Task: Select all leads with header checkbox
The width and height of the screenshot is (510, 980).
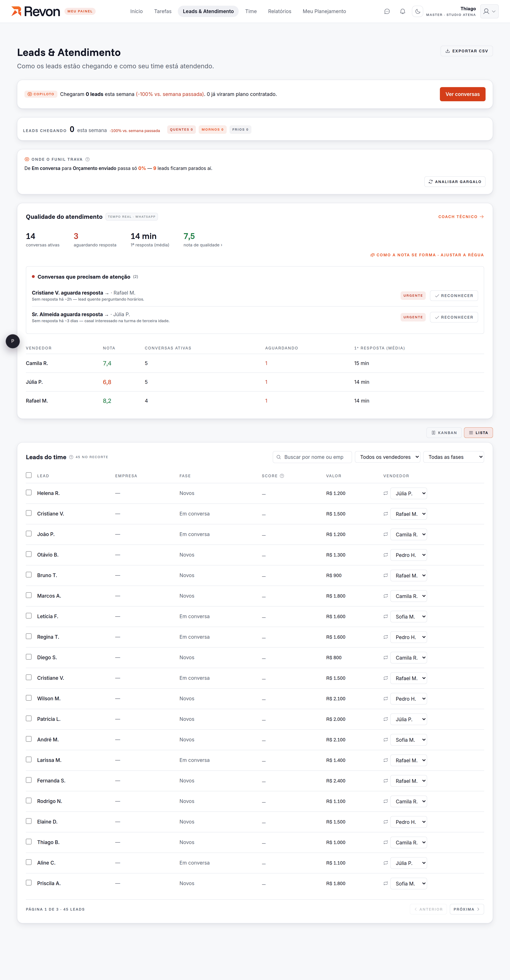Action: point(29,475)
